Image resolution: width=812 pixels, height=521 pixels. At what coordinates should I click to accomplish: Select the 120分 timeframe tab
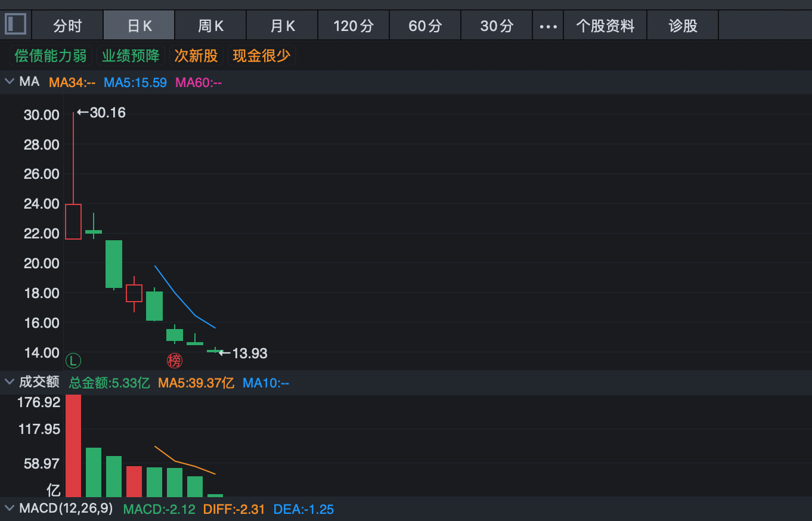click(x=354, y=26)
